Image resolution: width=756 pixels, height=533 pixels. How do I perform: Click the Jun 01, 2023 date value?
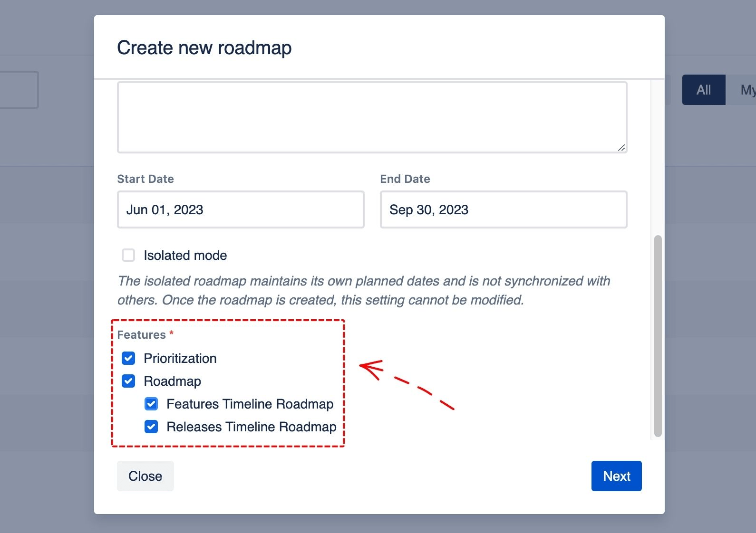pyautogui.click(x=165, y=209)
